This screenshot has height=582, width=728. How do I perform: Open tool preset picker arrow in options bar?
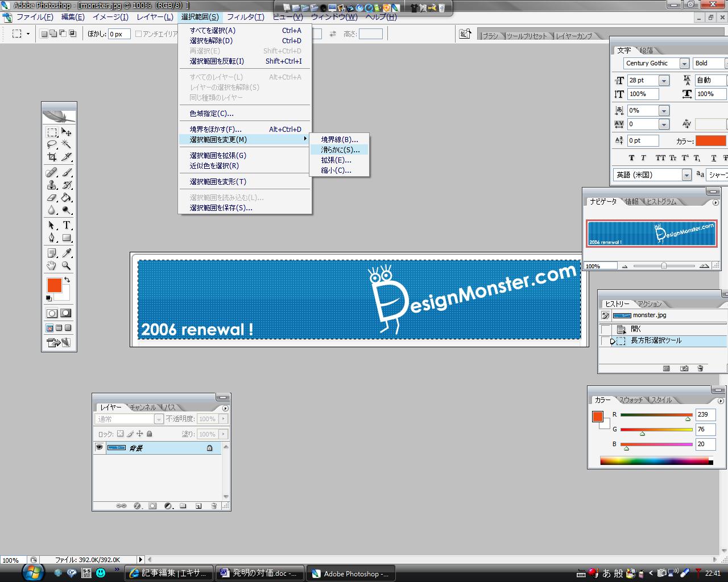point(28,34)
